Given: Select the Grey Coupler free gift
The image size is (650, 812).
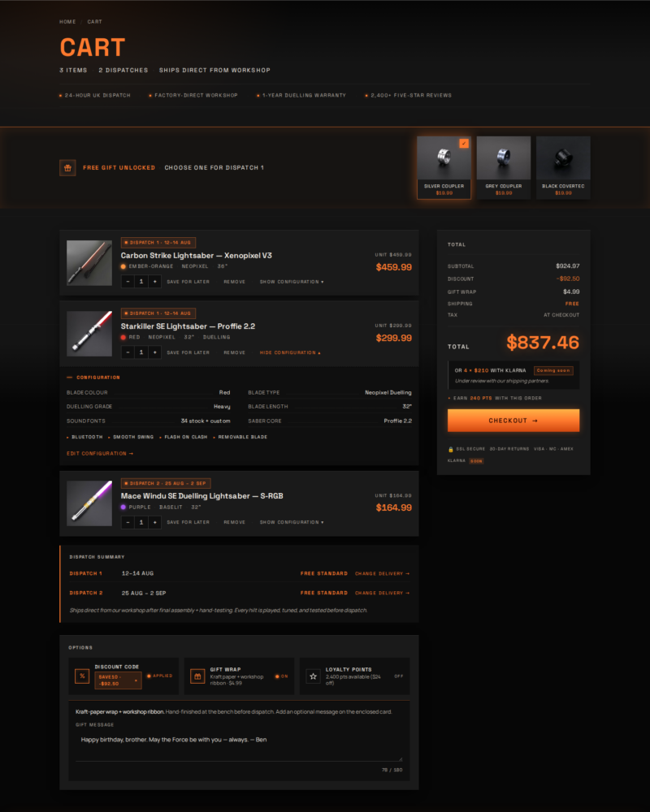Looking at the screenshot, I should point(503,168).
